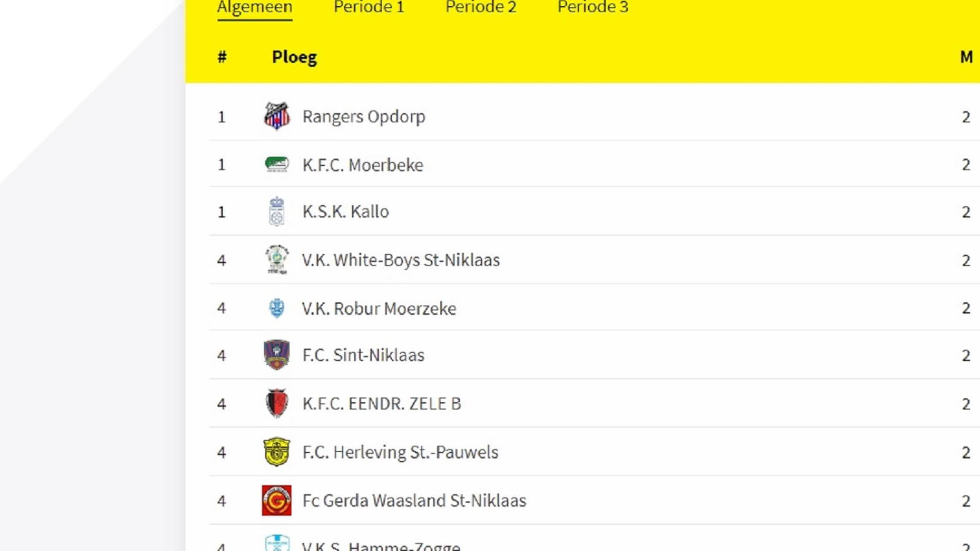The width and height of the screenshot is (980, 551).
Task: Open the V.K. Robur Moerzeke team link
Action: pyautogui.click(x=379, y=308)
